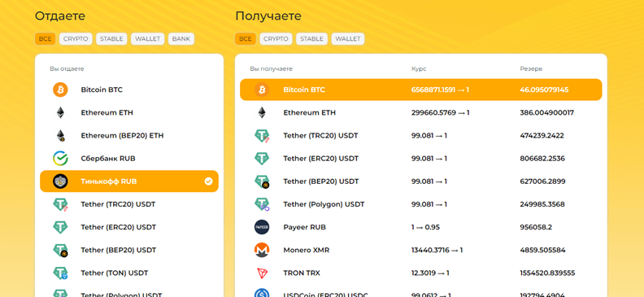Select Tether (BEP20) USDT to receive
The image size is (644, 297).
(421, 181)
